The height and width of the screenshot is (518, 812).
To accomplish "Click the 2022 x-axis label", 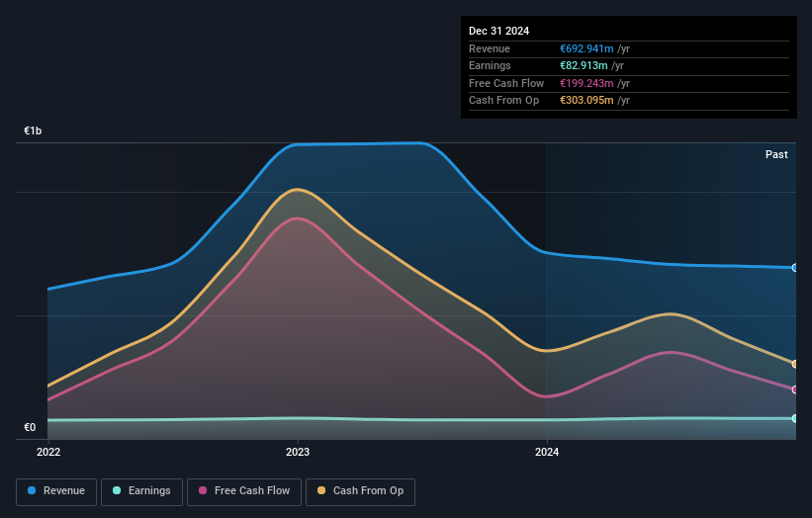I will pyautogui.click(x=48, y=452).
